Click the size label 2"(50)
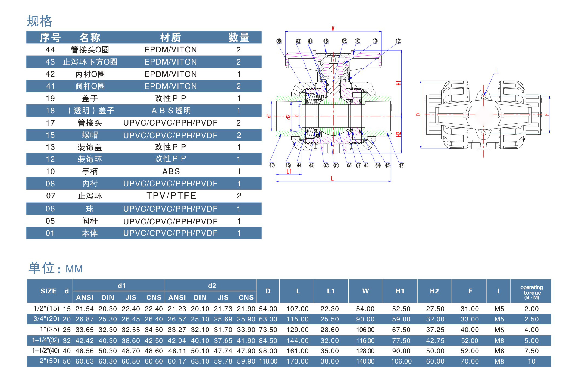 (x=49, y=361)
